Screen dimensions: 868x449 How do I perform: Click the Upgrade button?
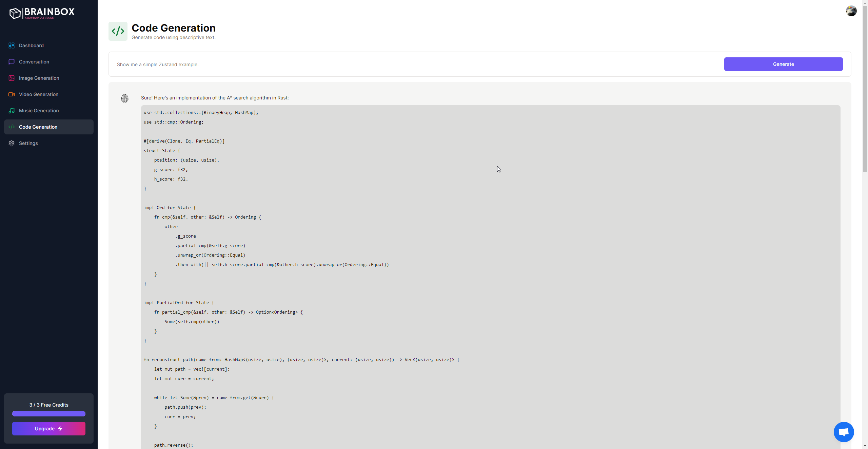(48, 429)
